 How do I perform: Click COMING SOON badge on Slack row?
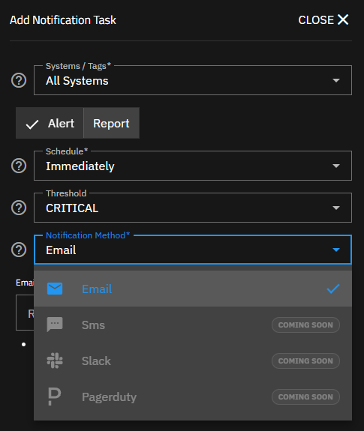[306, 361]
